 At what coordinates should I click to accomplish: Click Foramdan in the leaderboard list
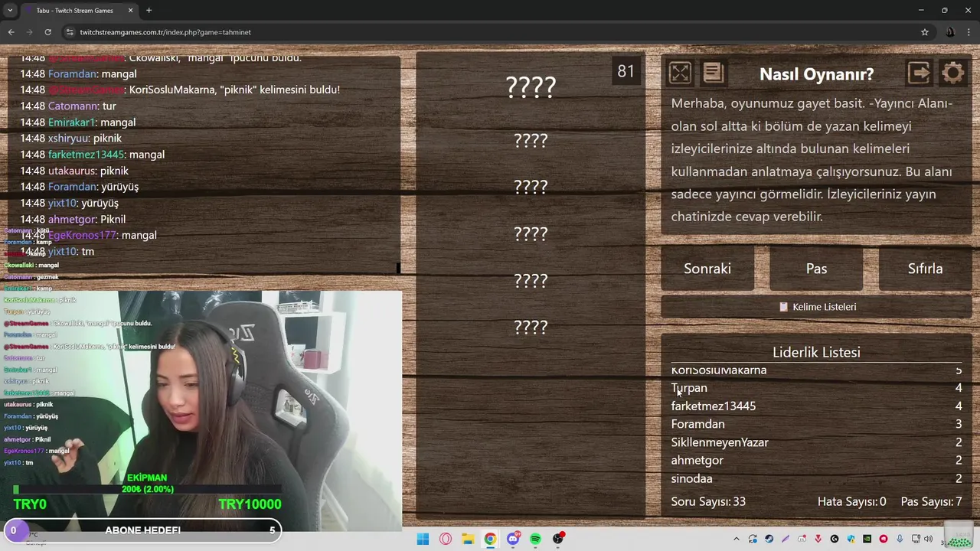(x=697, y=424)
